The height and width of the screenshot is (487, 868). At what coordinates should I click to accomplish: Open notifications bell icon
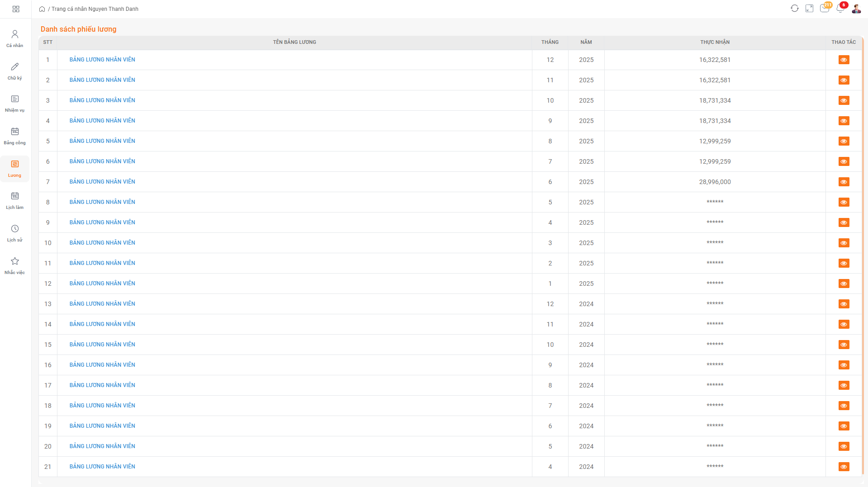(x=840, y=9)
